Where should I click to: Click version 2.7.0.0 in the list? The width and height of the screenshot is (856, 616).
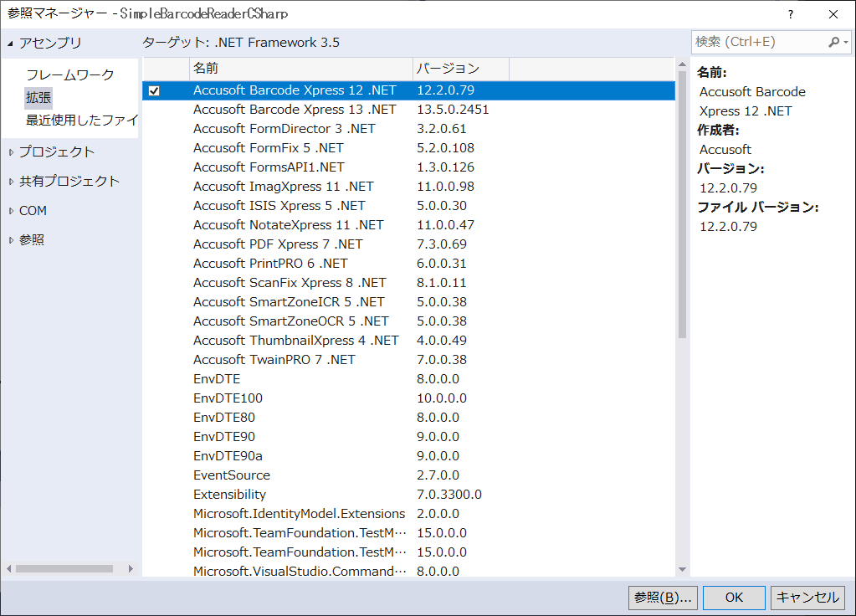point(438,475)
